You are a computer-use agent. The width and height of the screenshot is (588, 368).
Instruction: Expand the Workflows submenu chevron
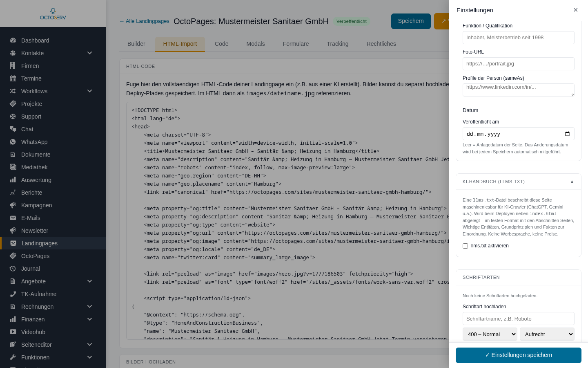coord(90,91)
